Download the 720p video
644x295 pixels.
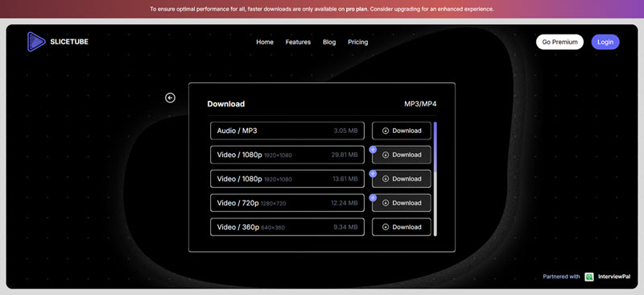(x=402, y=203)
